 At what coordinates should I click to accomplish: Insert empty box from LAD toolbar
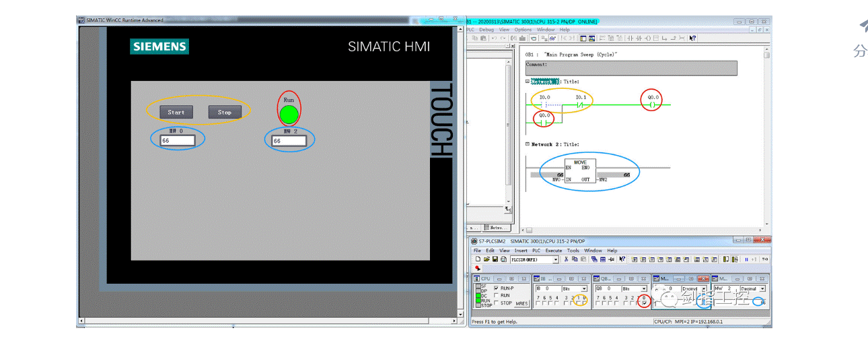tap(656, 38)
